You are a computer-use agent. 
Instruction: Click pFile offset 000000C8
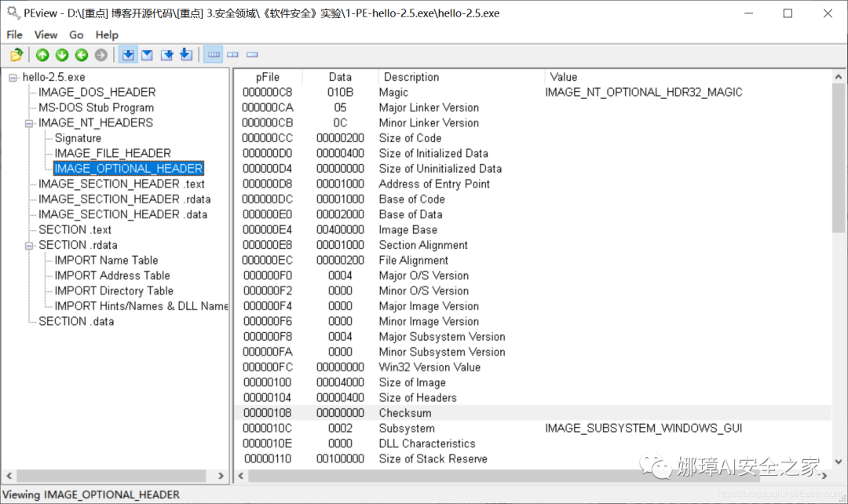(267, 93)
